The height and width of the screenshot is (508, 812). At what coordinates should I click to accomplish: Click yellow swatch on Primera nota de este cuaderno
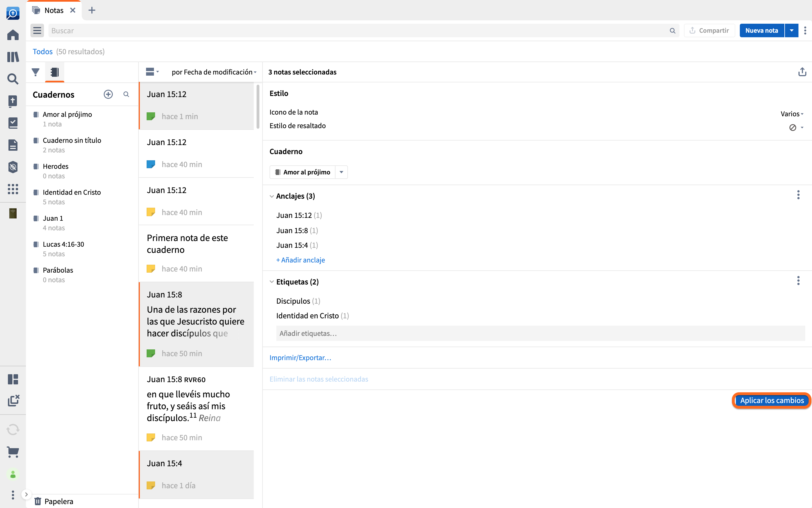tap(151, 269)
